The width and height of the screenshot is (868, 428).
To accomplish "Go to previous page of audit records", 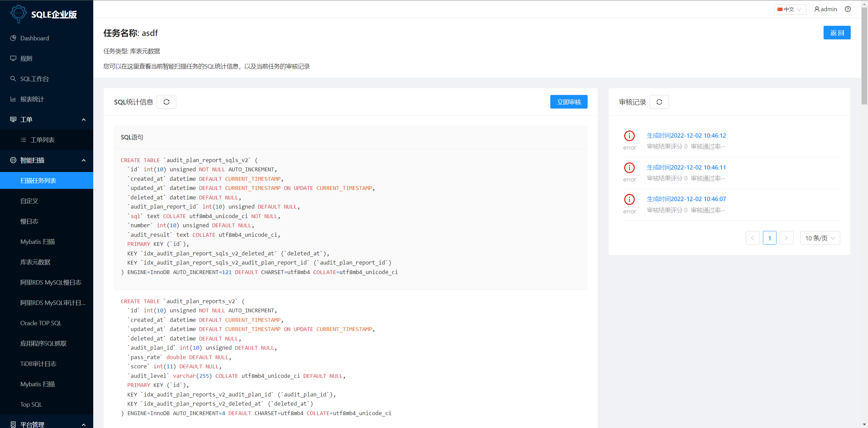I will click(x=752, y=238).
